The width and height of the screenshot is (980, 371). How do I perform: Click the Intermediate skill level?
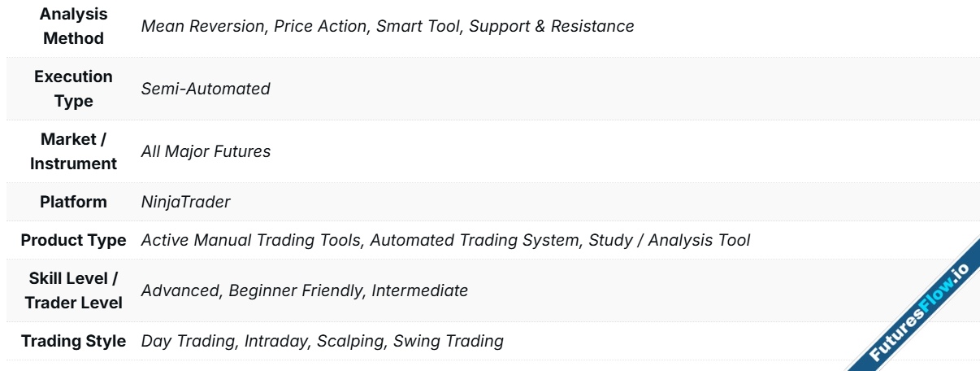tap(419, 290)
